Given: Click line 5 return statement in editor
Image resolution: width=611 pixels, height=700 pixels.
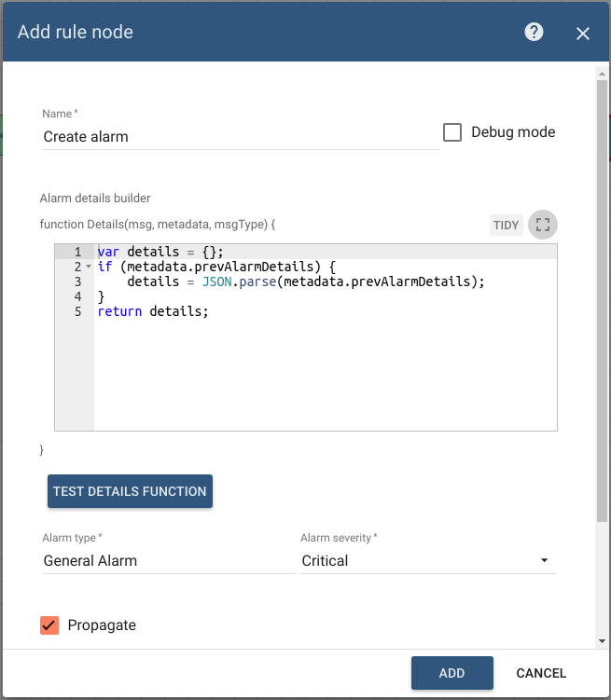Looking at the screenshot, I should (154, 311).
